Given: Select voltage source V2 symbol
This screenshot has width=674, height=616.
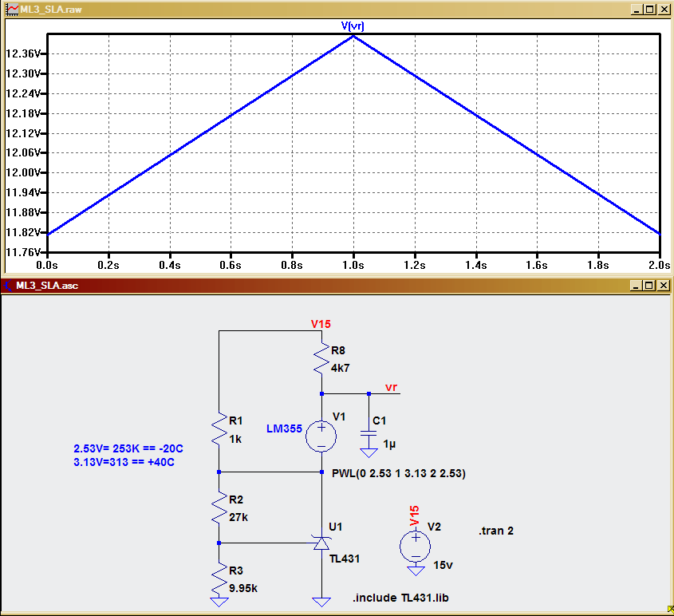Looking at the screenshot, I should click(x=416, y=547).
